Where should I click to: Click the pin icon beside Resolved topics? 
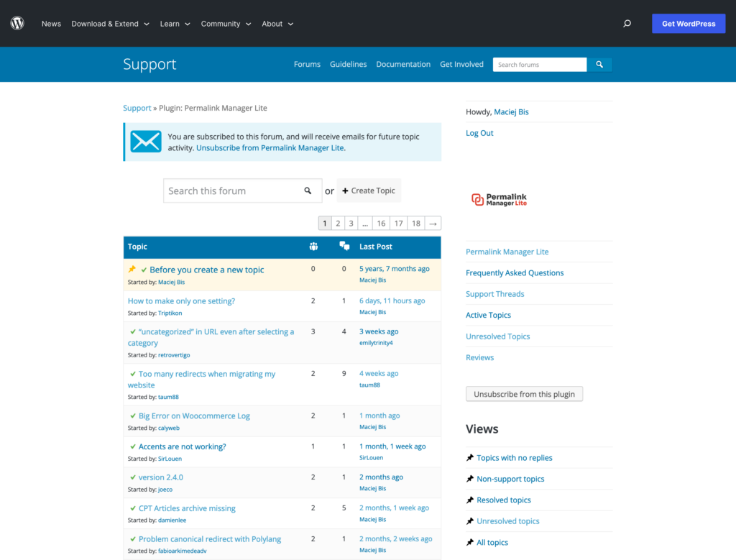pyautogui.click(x=470, y=500)
